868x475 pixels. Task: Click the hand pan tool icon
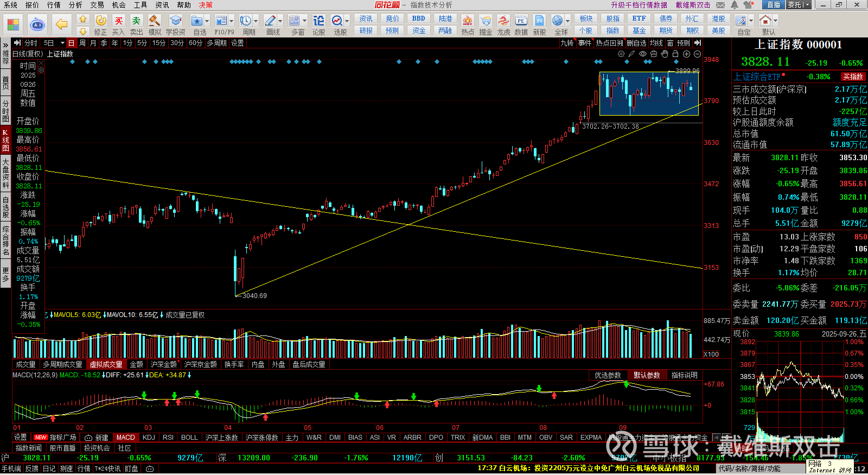click(665, 54)
